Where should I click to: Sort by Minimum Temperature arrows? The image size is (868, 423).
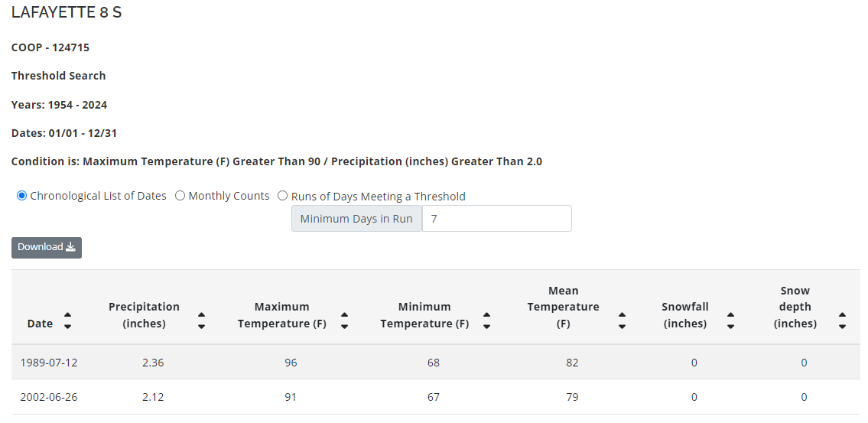click(x=486, y=321)
